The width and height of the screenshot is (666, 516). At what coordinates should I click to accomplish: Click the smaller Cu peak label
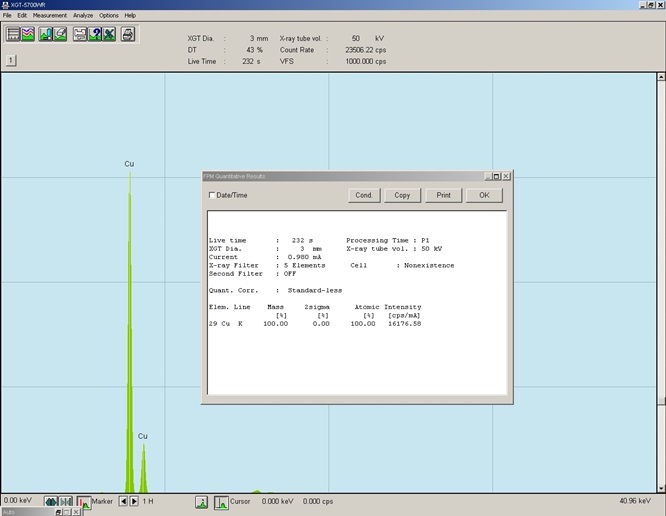click(x=143, y=436)
